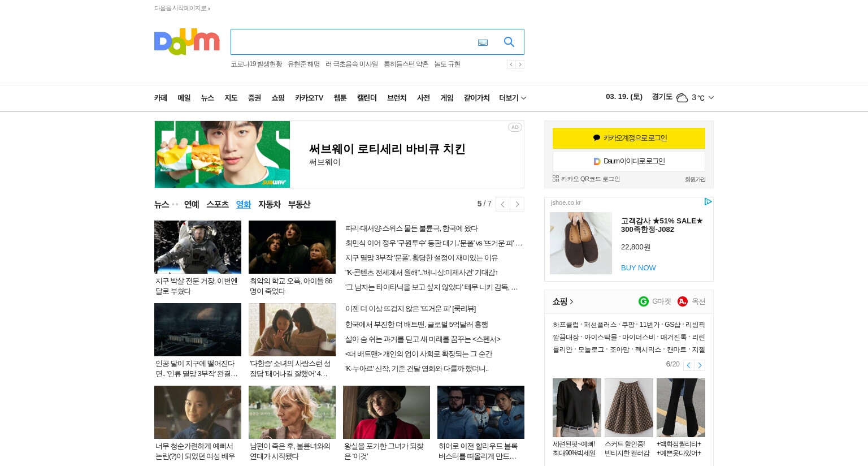The height and width of the screenshot is (466, 868).
Task: Click the Daum logo
Action: pyautogui.click(x=186, y=41)
